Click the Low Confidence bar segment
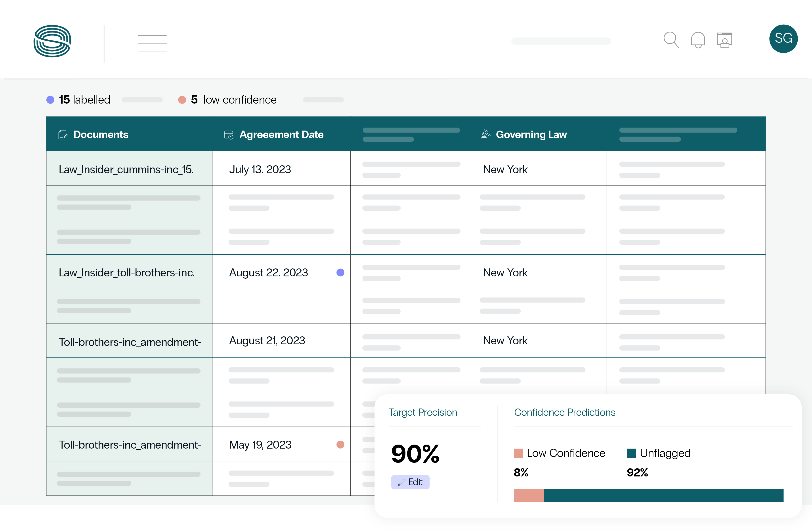Viewport: 812px width, 532px height. click(529, 495)
